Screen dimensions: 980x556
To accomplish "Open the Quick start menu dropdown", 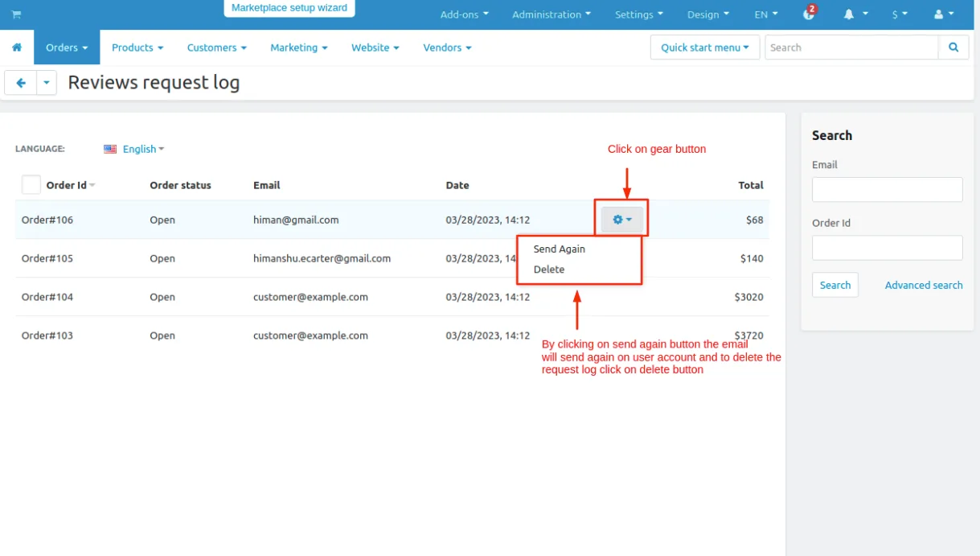I will coord(704,47).
